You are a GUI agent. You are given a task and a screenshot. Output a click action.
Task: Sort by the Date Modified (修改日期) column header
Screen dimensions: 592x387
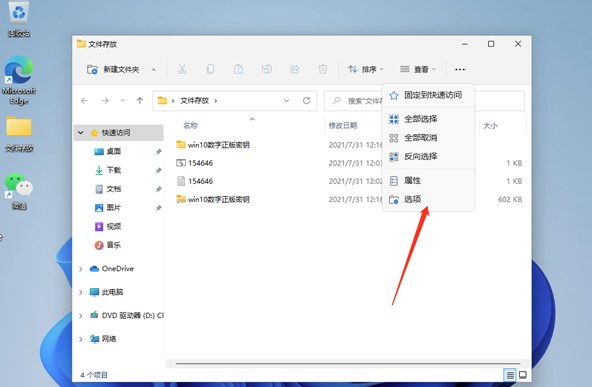[342, 125]
